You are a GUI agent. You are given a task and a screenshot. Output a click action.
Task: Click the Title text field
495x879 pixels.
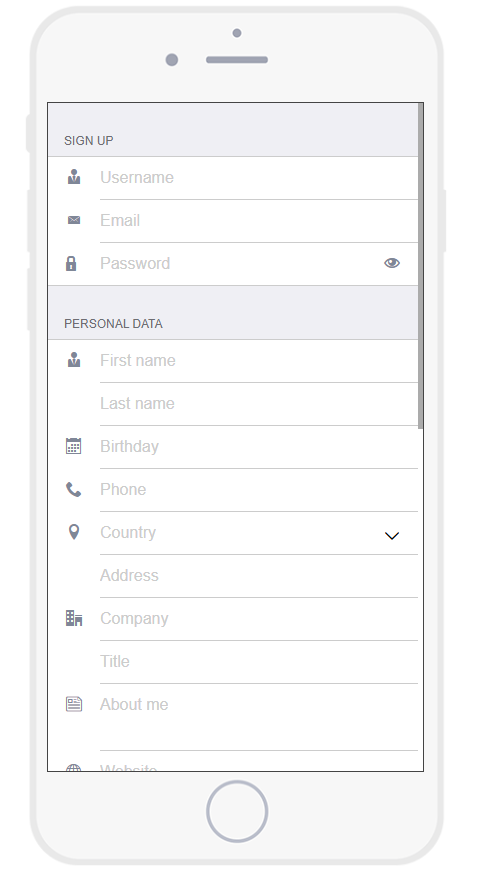[x=259, y=662]
